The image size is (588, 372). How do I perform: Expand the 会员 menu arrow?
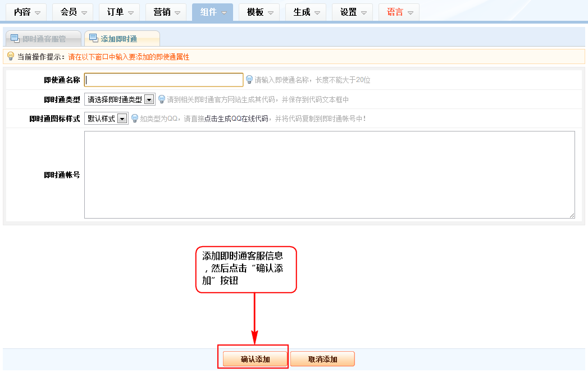[84, 12]
